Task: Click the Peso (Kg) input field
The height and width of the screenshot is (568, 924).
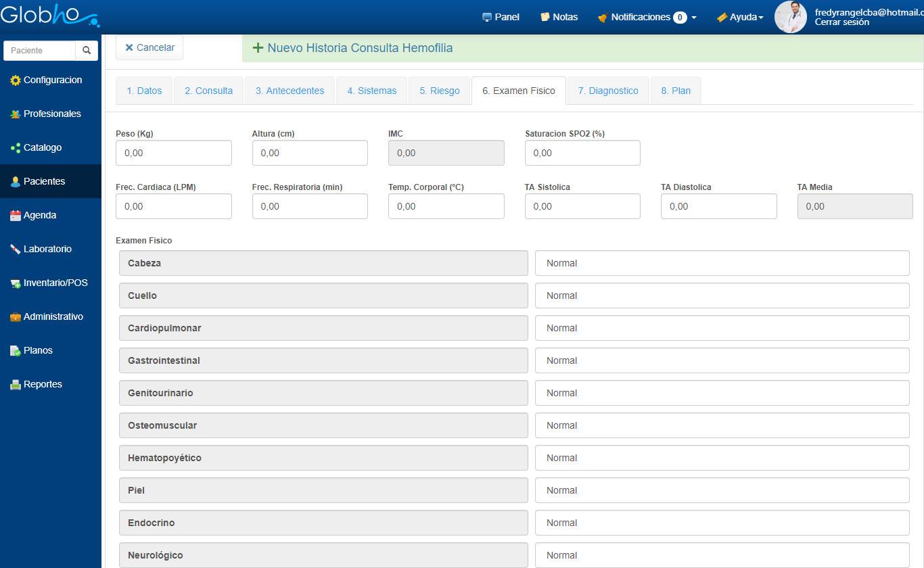Action: [174, 153]
